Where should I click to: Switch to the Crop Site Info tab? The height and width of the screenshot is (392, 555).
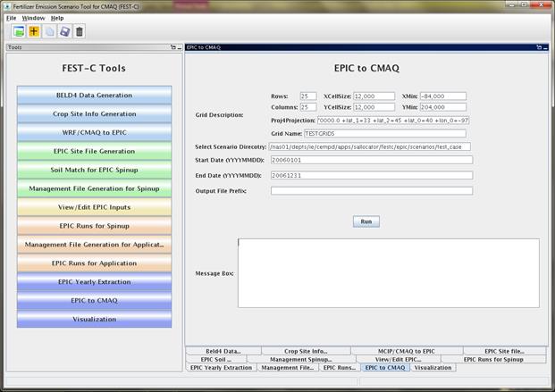click(x=306, y=351)
